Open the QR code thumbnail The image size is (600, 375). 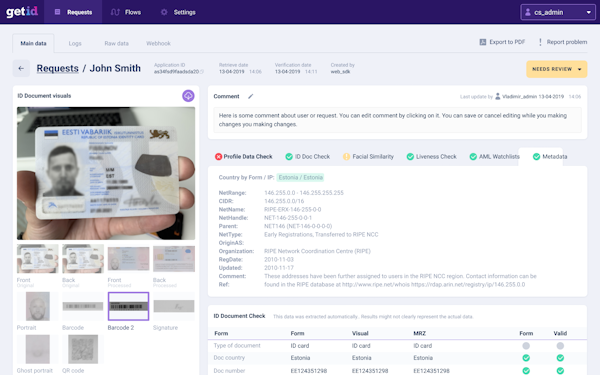83,349
